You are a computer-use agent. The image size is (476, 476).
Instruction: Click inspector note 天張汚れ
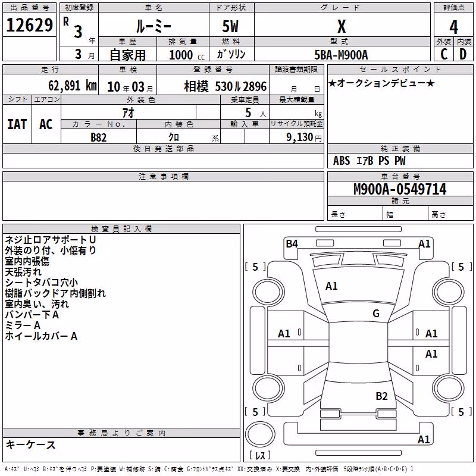click(x=23, y=272)
